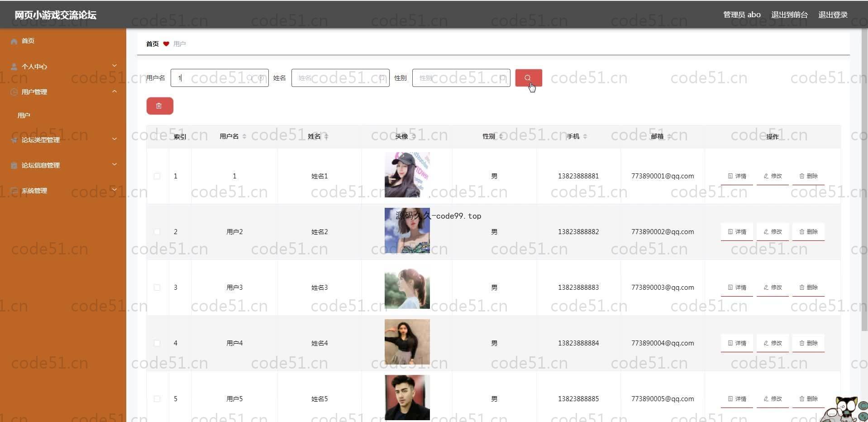868x422 pixels.
Task: Open avatar thumbnail of user 姓名1
Action: coord(407,175)
